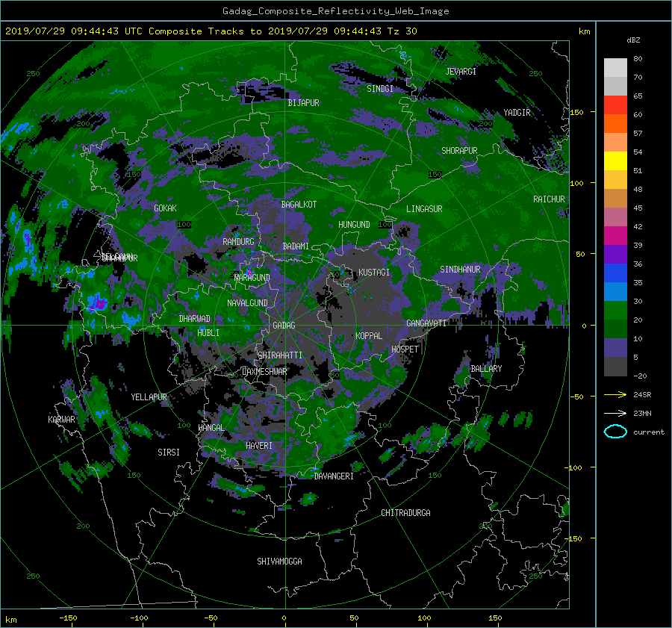
Task: Click the SINDHANUR city label
Action: 460,270
